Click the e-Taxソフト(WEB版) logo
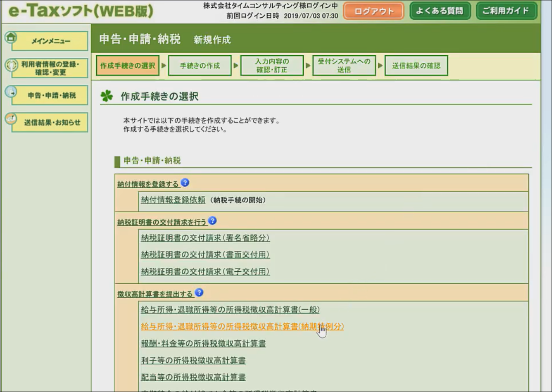Screen dimensions: 552x392 click(81, 11)
